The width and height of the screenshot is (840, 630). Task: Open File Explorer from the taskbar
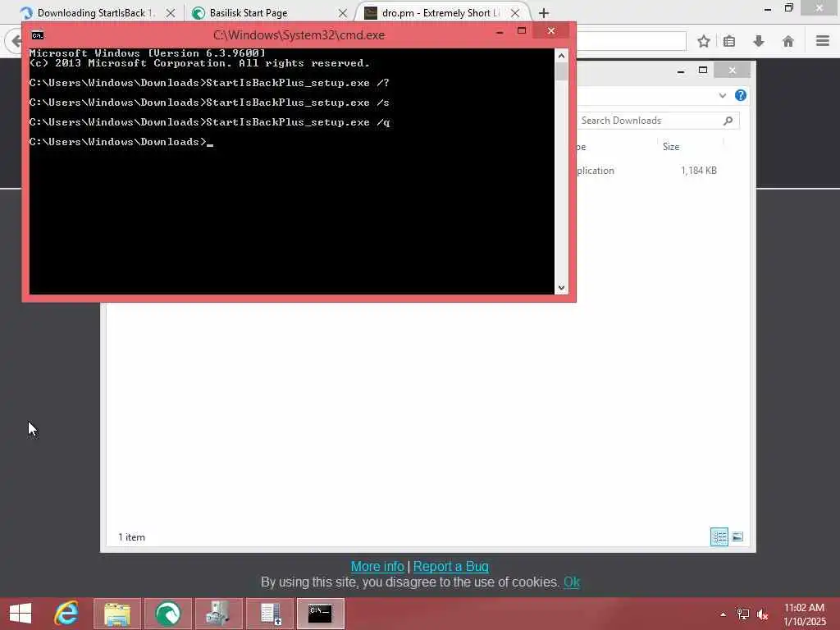click(117, 614)
